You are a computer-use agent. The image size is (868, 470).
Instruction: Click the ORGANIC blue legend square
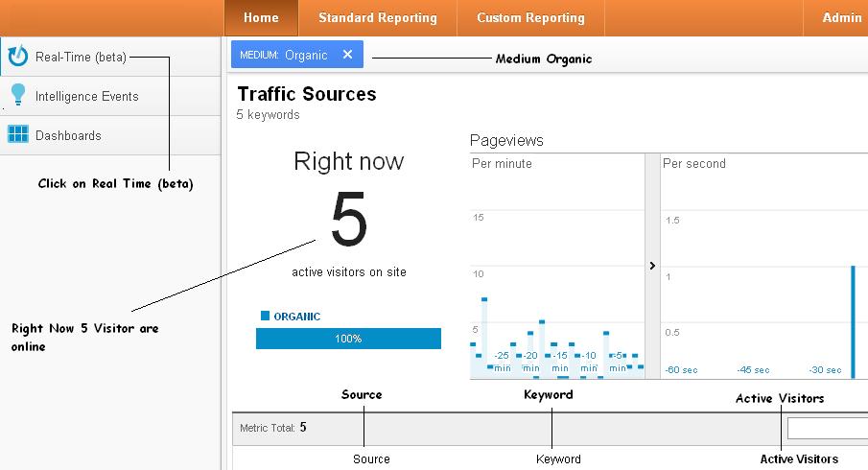pyautogui.click(x=265, y=316)
